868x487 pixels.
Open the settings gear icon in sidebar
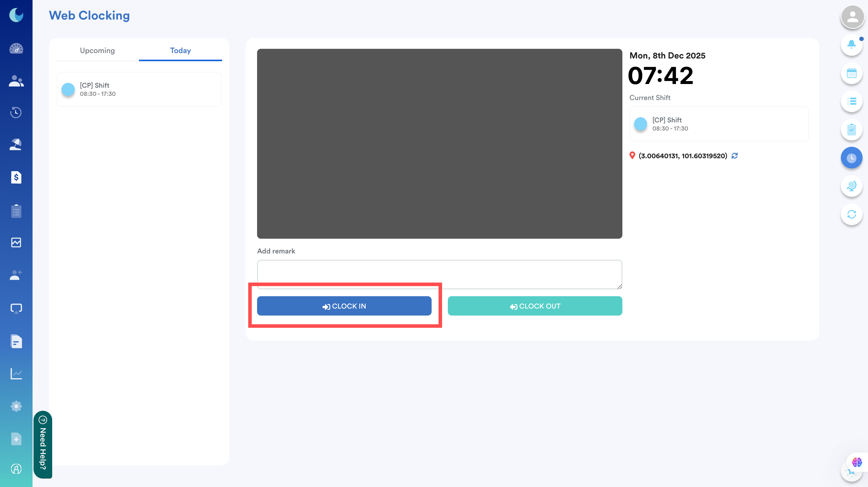[x=16, y=406]
